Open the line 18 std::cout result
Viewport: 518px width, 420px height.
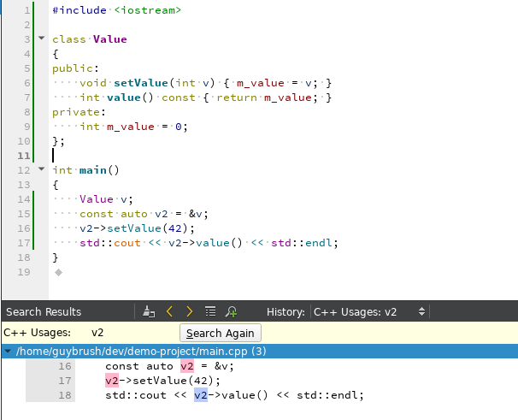click(233, 395)
